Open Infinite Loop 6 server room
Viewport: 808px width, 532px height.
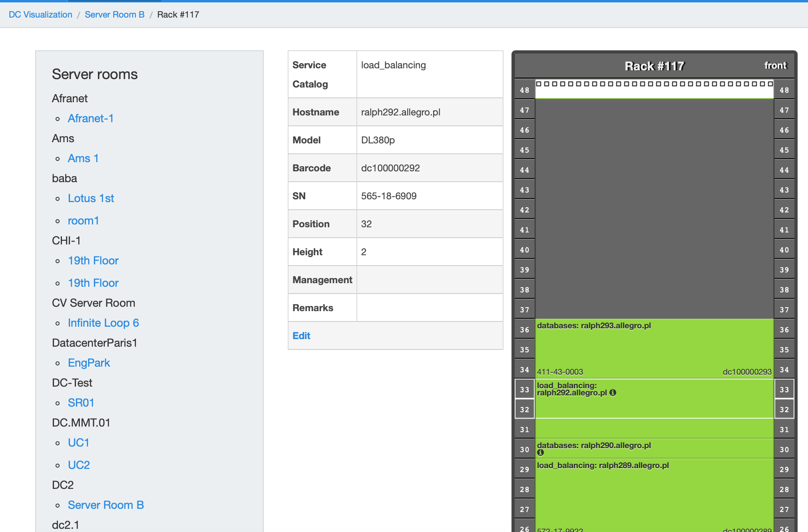pyautogui.click(x=103, y=323)
